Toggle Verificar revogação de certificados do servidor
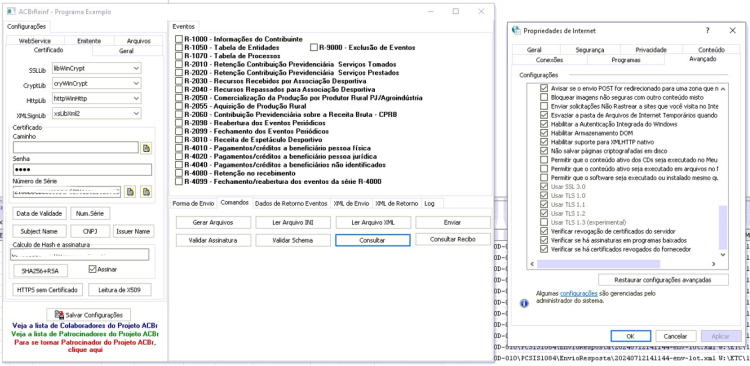 coord(543,232)
